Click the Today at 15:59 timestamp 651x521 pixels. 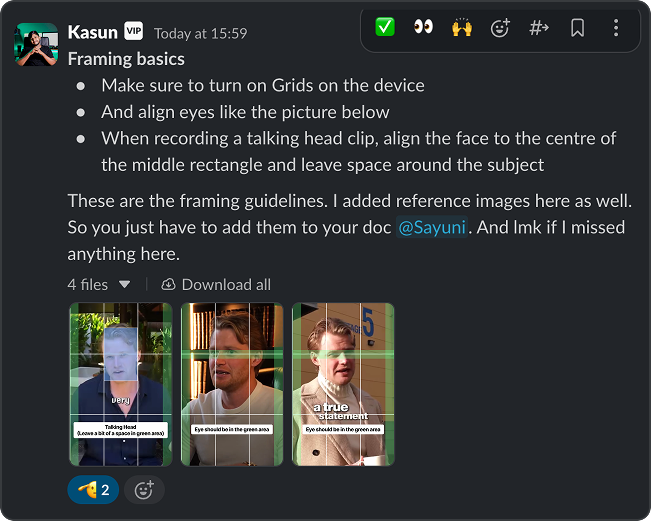coord(200,34)
